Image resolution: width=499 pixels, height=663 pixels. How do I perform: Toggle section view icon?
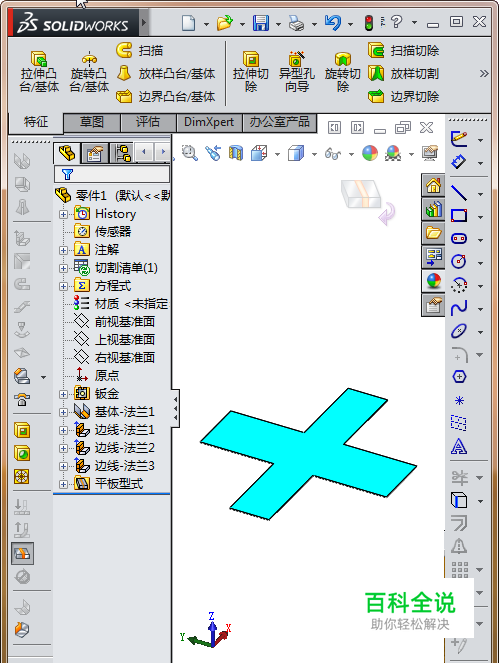point(236,153)
